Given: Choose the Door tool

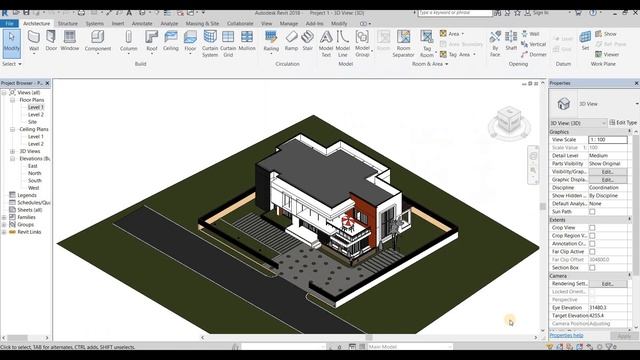Looking at the screenshot, I should click(x=51, y=41).
